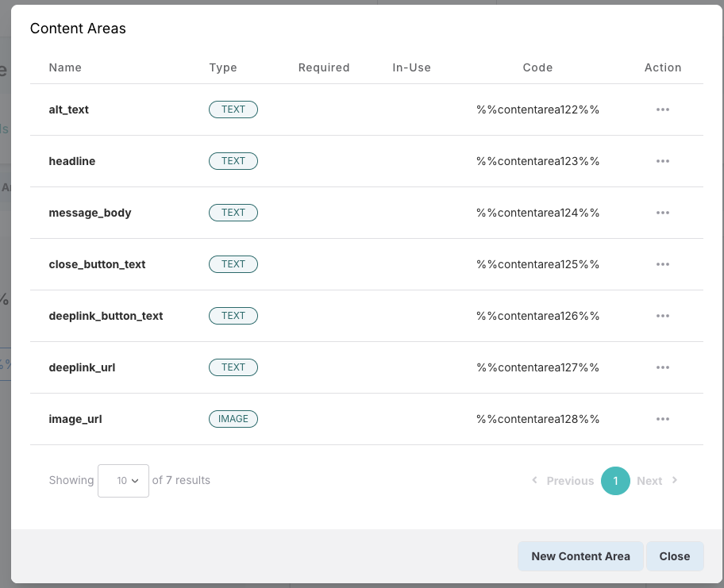Click the Type column header
The height and width of the screenshot is (588, 724).
(x=223, y=67)
